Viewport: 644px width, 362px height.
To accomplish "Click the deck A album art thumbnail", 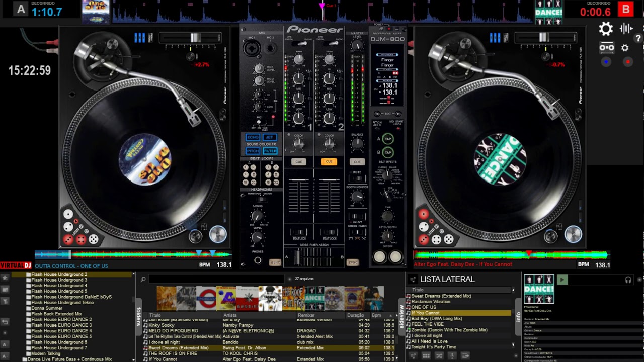I will 96,12.
